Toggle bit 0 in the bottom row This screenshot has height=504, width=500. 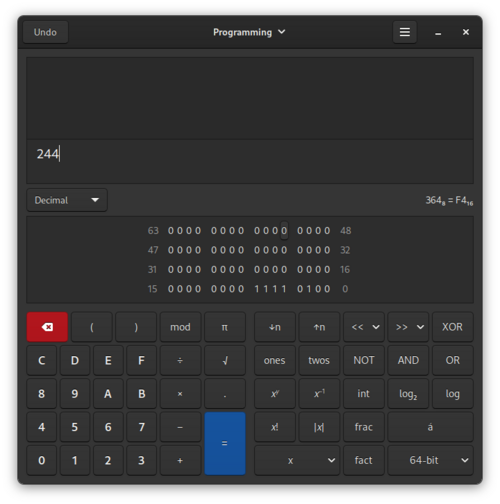[327, 289]
